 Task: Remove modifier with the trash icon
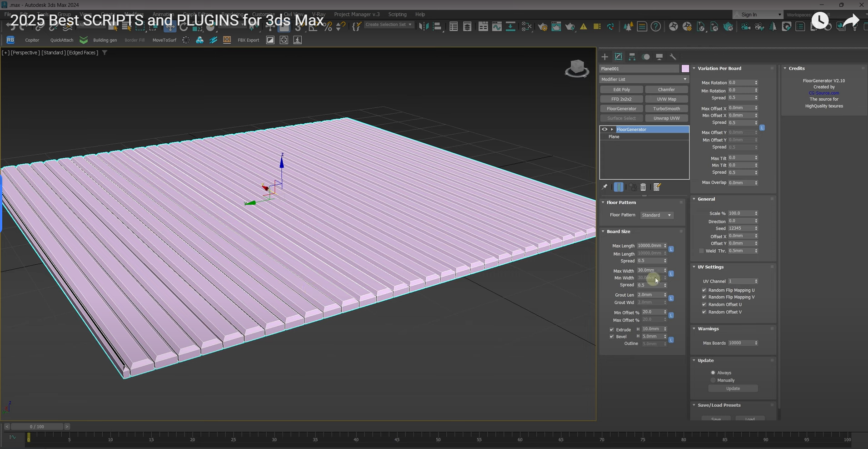click(x=643, y=187)
